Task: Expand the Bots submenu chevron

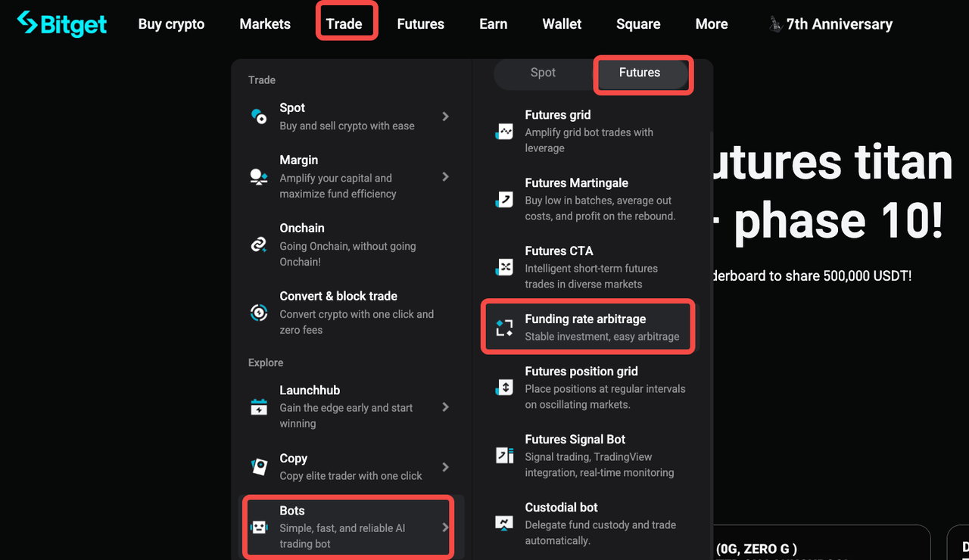Action: click(x=445, y=527)
